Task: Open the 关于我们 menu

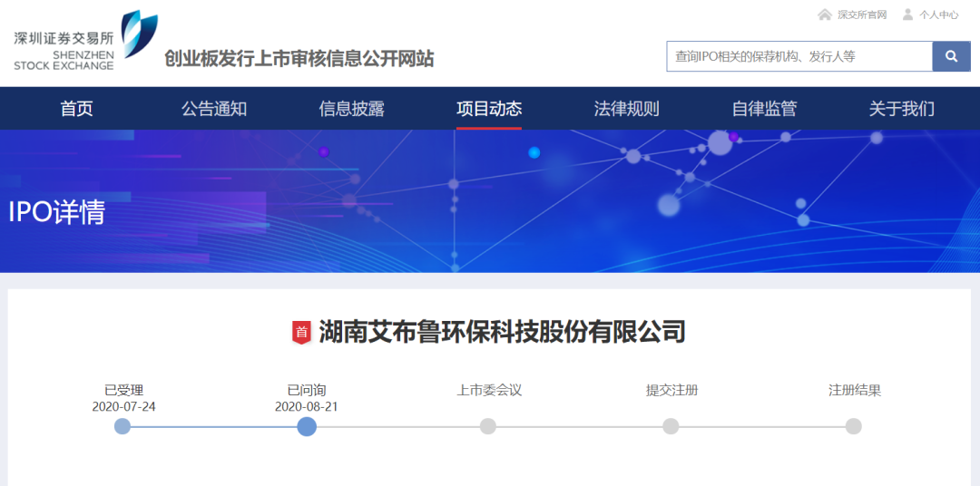Action: tap(901, 109)
